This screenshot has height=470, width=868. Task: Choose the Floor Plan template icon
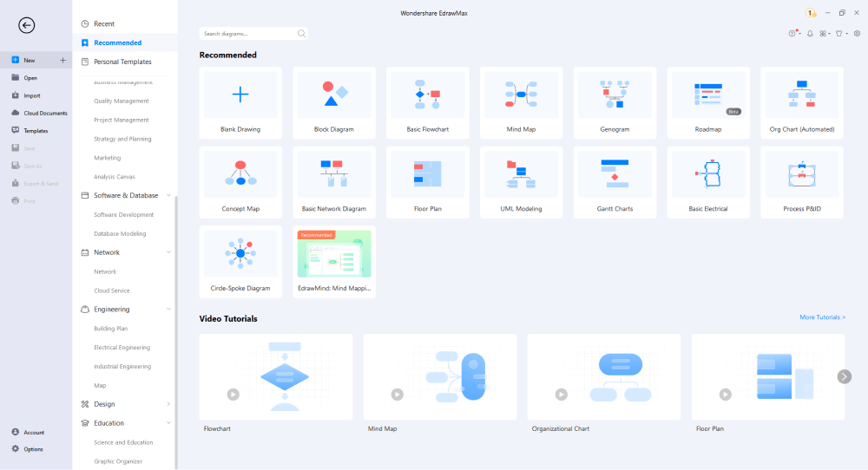[427, 173]
